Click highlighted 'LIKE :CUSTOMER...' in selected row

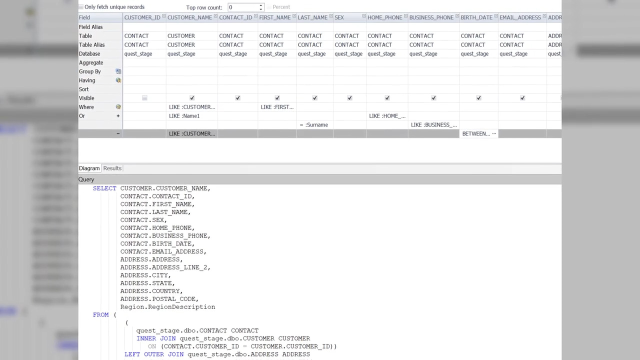[192, 133]
